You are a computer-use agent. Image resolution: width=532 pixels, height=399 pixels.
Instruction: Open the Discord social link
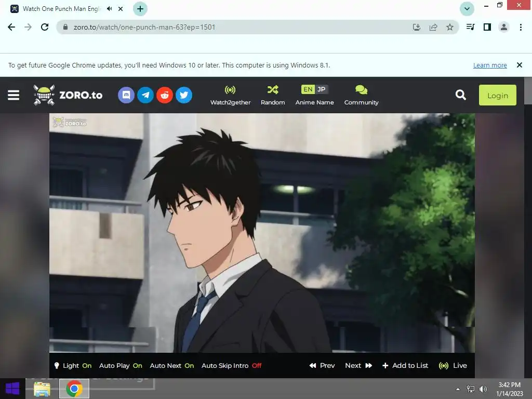(126, 95)
